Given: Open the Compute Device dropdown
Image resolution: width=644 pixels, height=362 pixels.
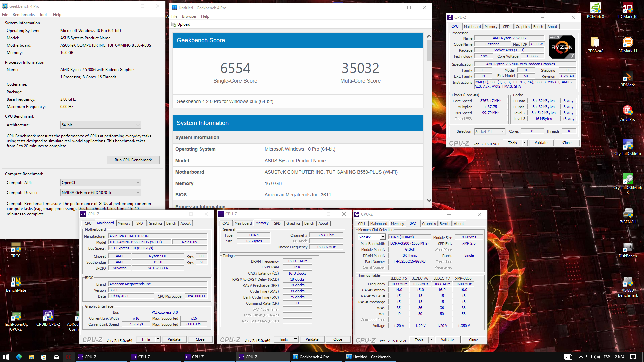Looking at the screenshot, I should click(x=100, y=193).
